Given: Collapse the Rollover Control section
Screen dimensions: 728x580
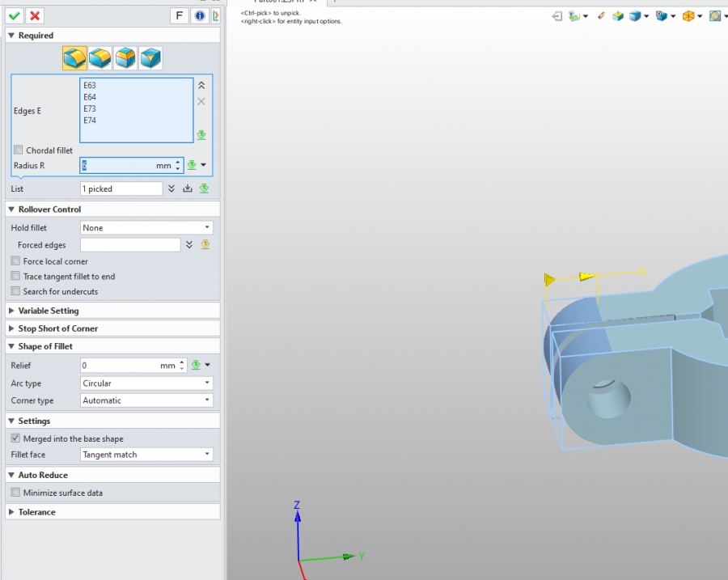Looking at the screenshot, I should 11,210.
